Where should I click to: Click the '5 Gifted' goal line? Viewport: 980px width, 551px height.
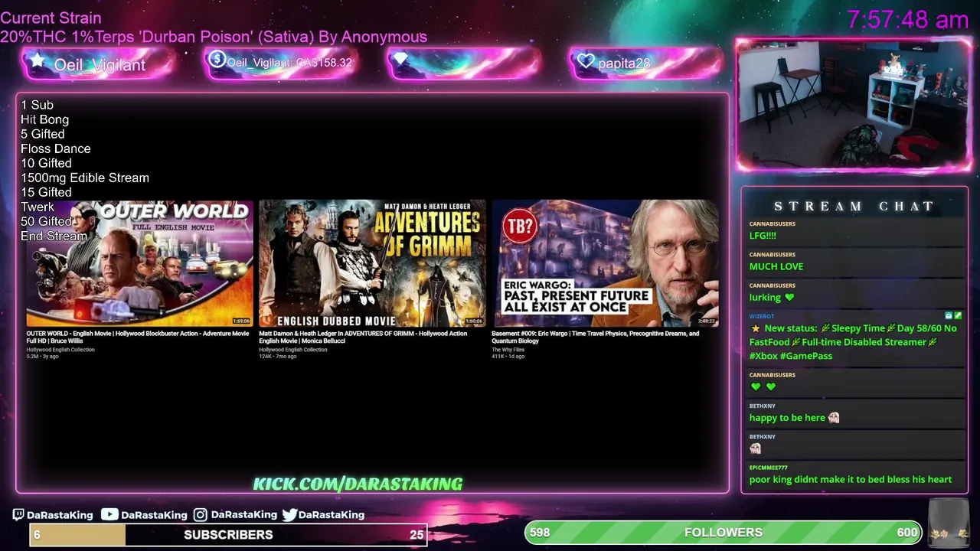click(42, 134)
